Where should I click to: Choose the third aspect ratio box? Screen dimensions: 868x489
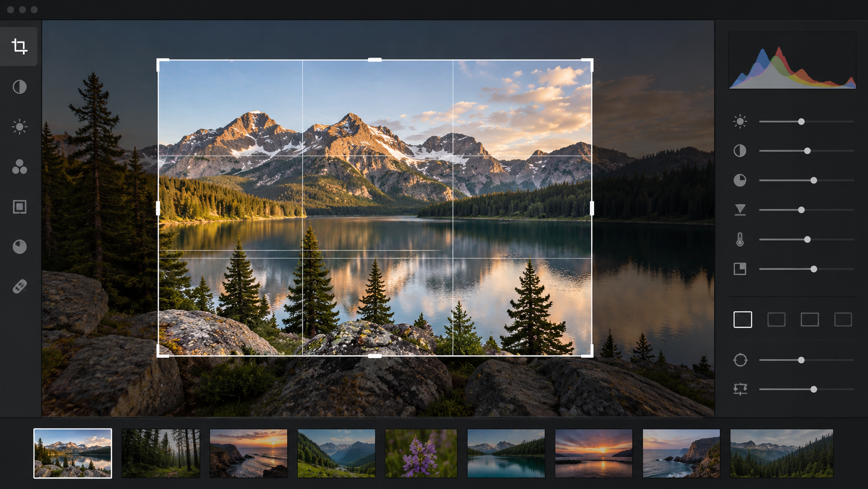tap(810, 320)
